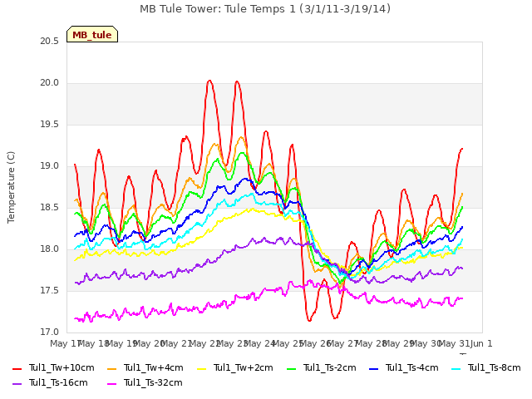Click the blue Tul1_Ts-4cm legend swatch
This screenshot has width=532, height=399.
click(373, 368)
